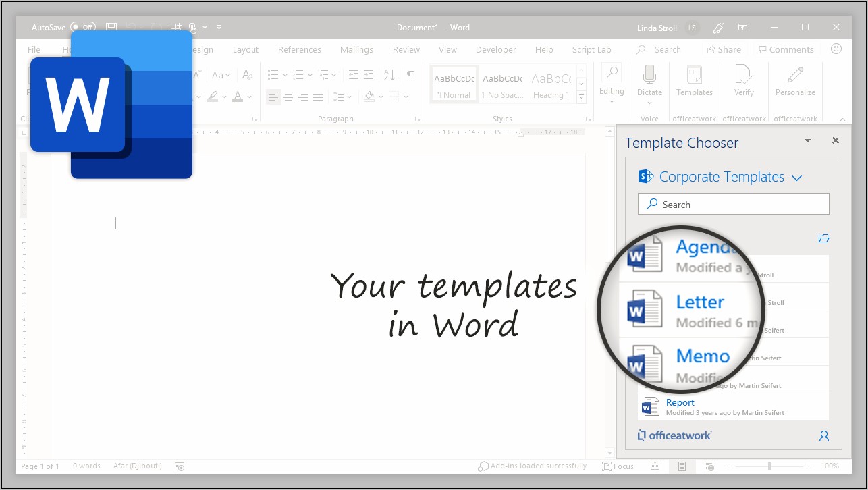Viewport: 868px width, 490px height.
Task: Align the paragraph to the right
Action: coord(303,97)
